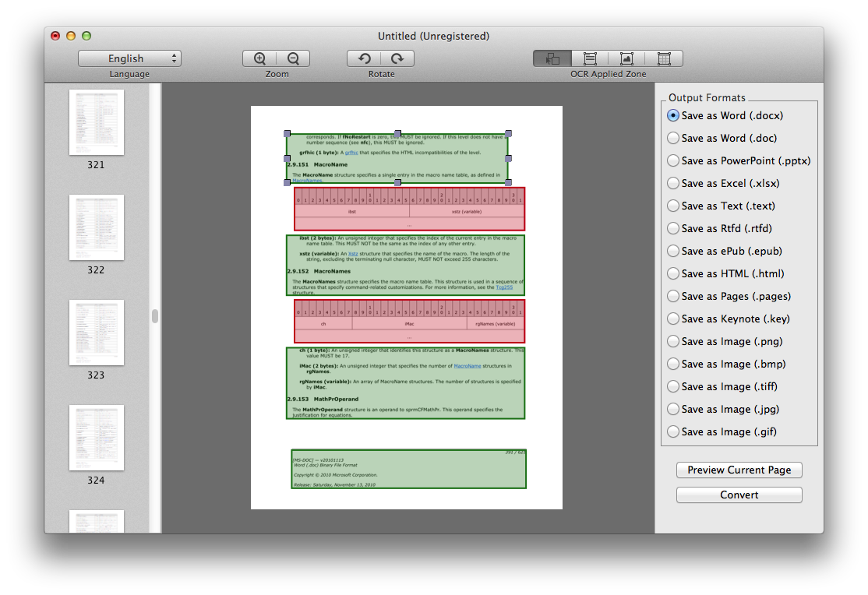Click the sidebar divider scroll handle

(155, 315)
